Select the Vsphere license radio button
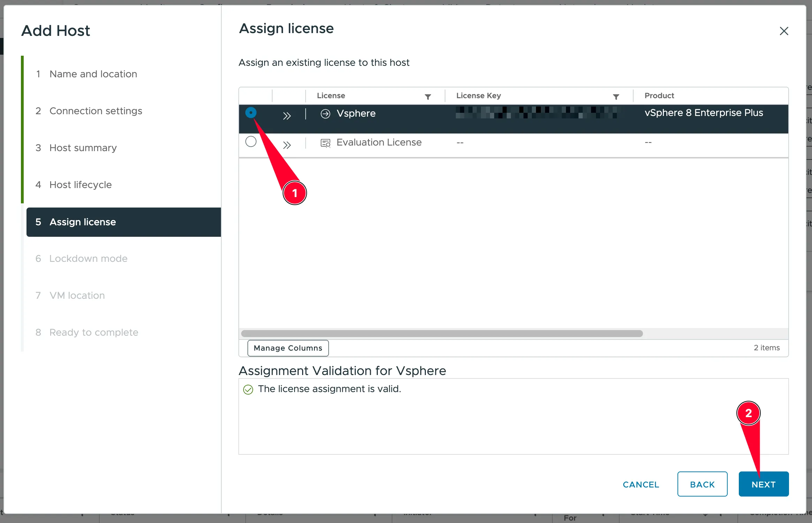Screen dimensions: 812x523 point(251,113)
